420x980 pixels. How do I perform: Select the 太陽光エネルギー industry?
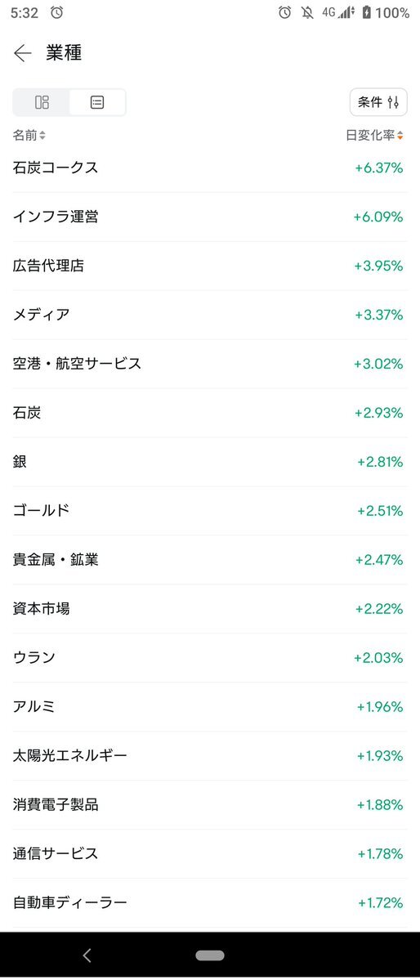(210, 755)
